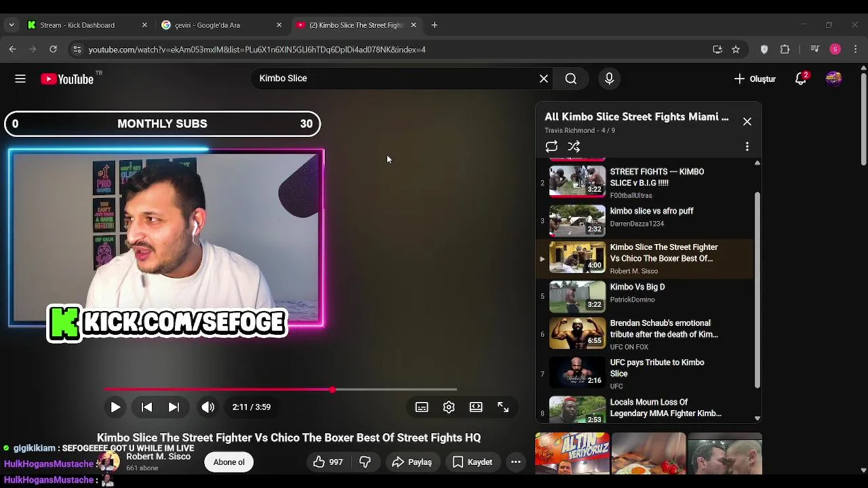
Task: Open the Robert M. Sisco channel link
Action: (x=158, y=457)
